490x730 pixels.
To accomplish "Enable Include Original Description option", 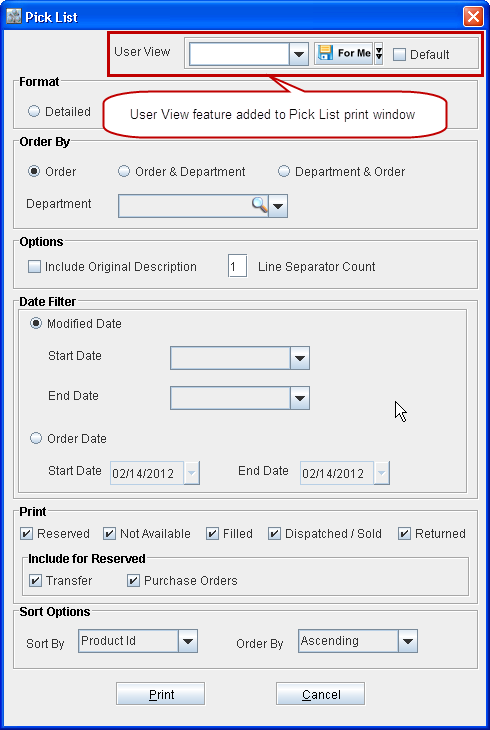I will pyautogui.click(x=34, y=267).
